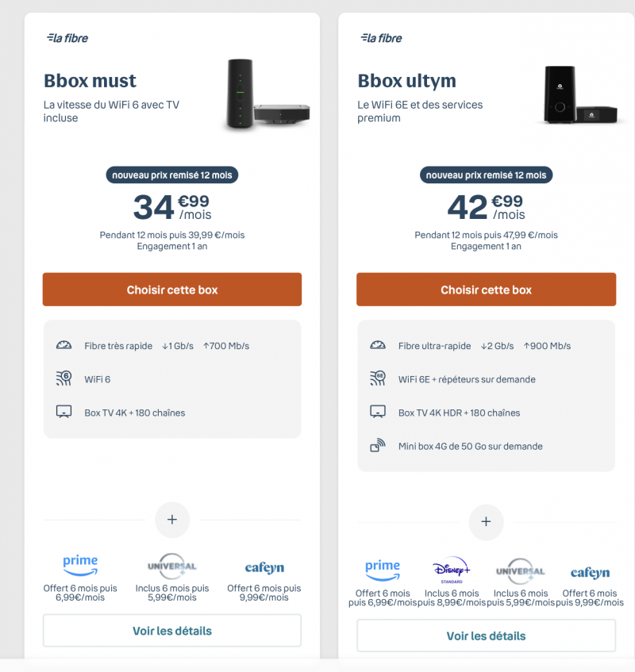Click the Universal+ logo under Bbox ultym
The height and width of the screenshot is (672, 635).
(x=521, y=571)
